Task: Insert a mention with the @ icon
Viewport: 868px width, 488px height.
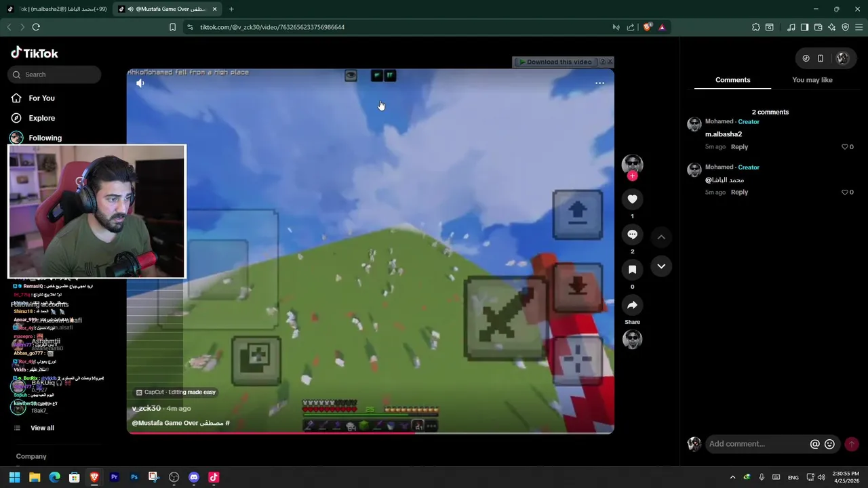Action: click(x=815, y=445)
